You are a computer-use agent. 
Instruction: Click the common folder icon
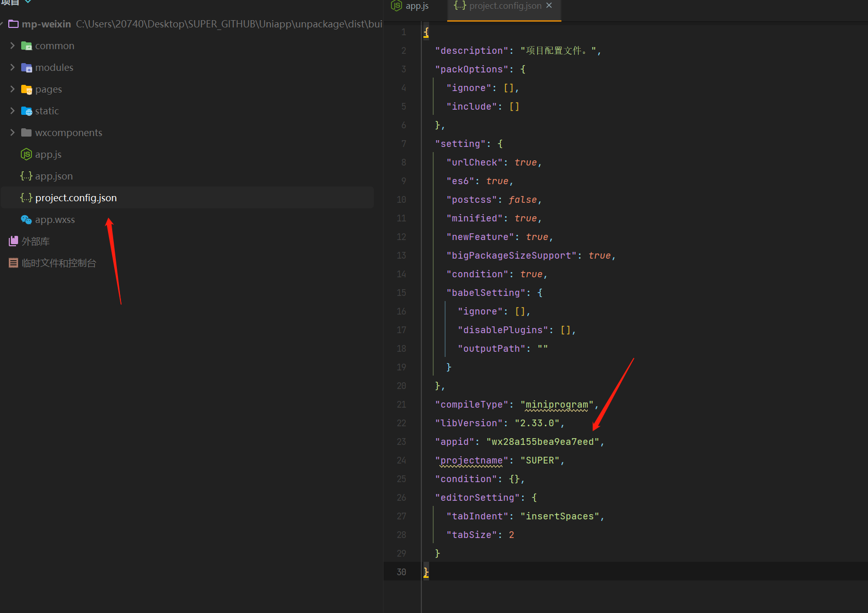[x=26, y=46]
